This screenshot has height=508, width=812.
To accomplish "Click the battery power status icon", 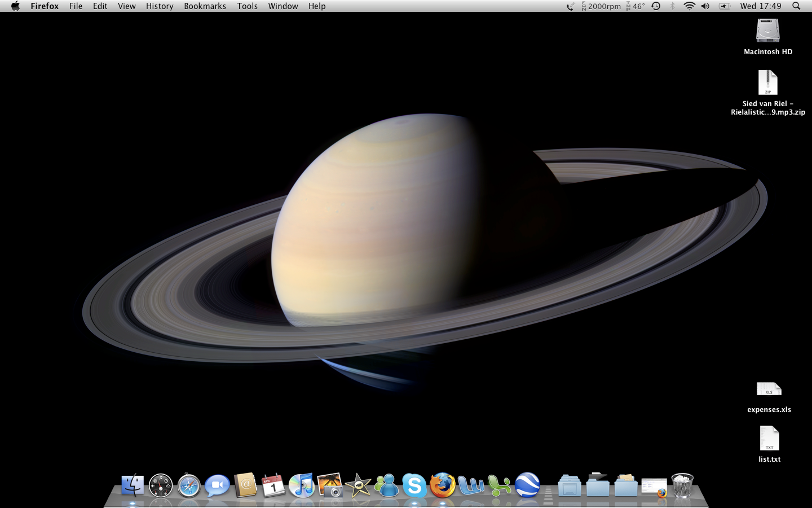I will [725, 6].
